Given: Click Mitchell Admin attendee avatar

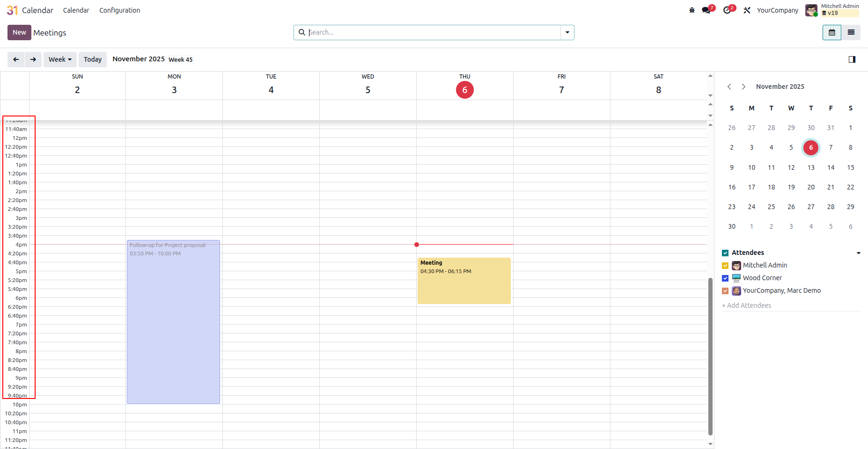Looking at the screenshot, I should [736, 266].
